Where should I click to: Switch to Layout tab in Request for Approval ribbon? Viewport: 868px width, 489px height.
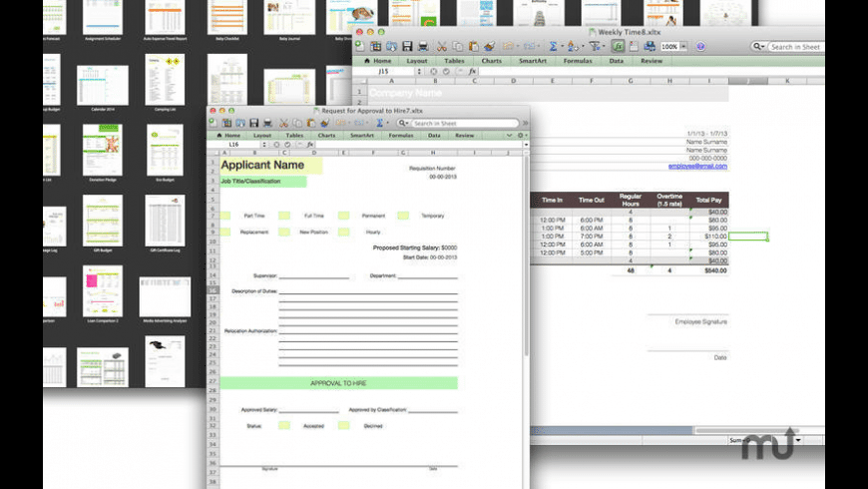262,135
